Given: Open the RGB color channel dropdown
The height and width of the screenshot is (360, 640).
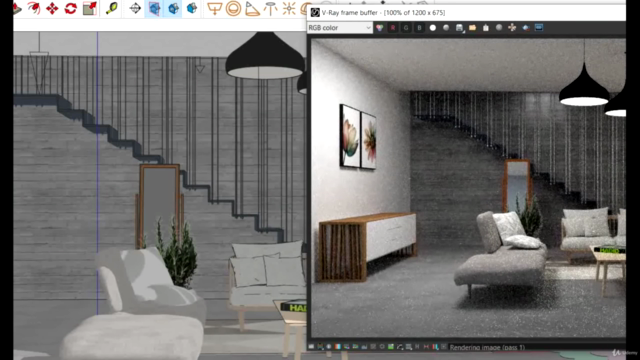Looking at the screenshot, I should (x=340, y=28).
